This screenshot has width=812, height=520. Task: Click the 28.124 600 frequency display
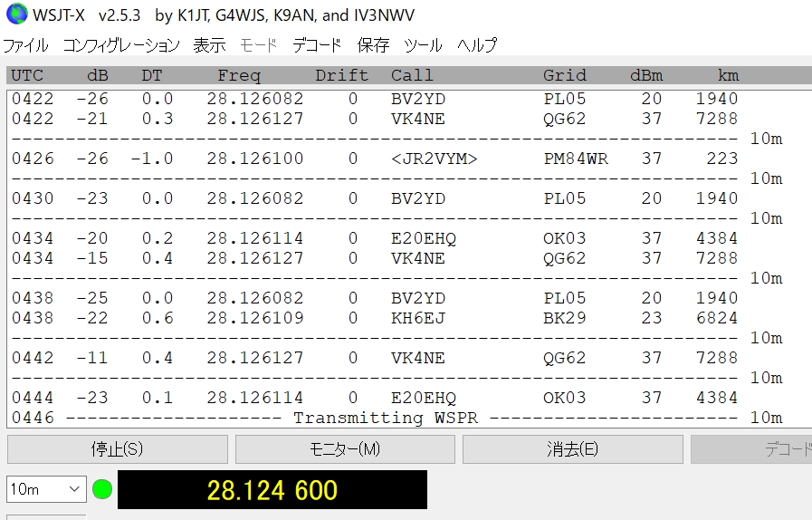coord(272,489)
